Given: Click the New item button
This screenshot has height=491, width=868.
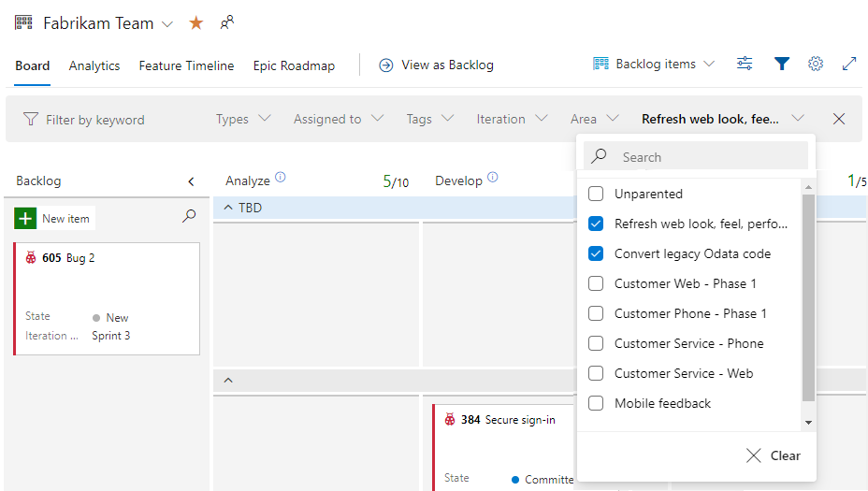Looking at the screenshot, I should (x=55, y=219).
